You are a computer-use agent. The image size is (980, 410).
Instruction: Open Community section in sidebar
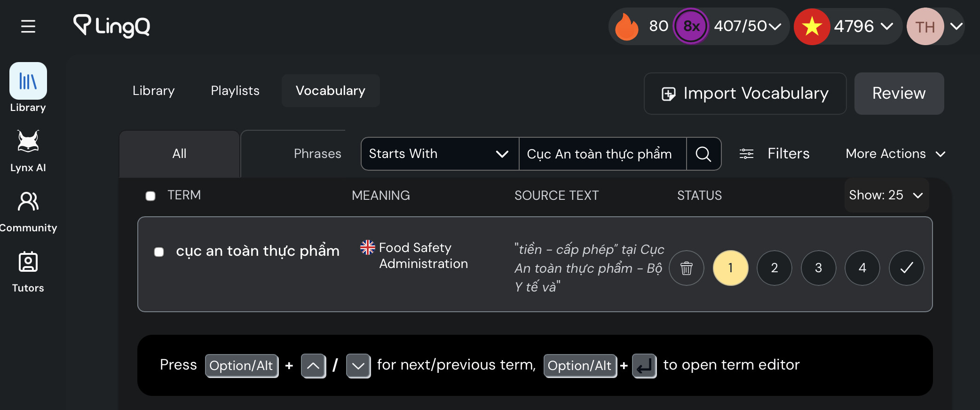point(28,212)
